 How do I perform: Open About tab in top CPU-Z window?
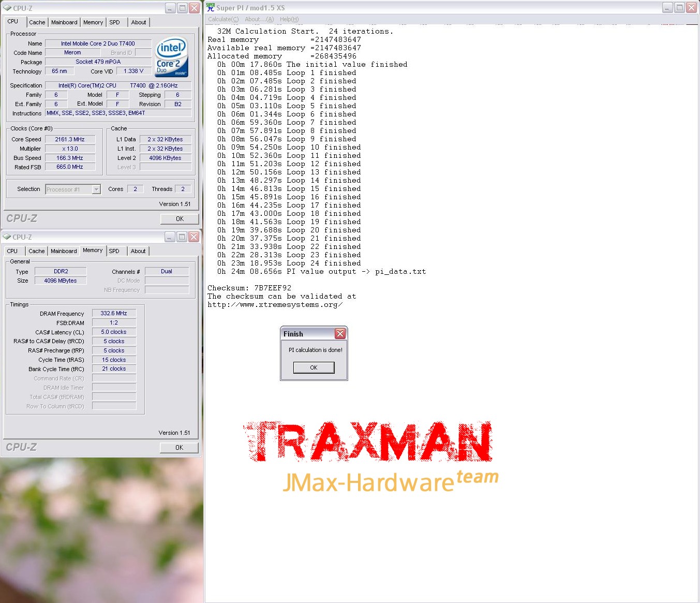138,22
